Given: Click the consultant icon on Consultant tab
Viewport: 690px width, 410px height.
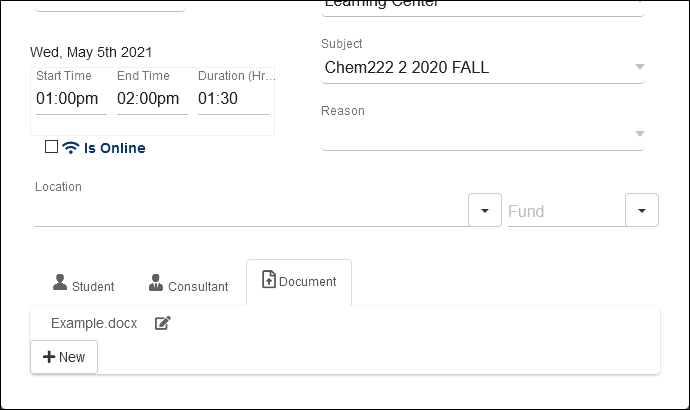Looking at the screenshot, I should (155, 283).
